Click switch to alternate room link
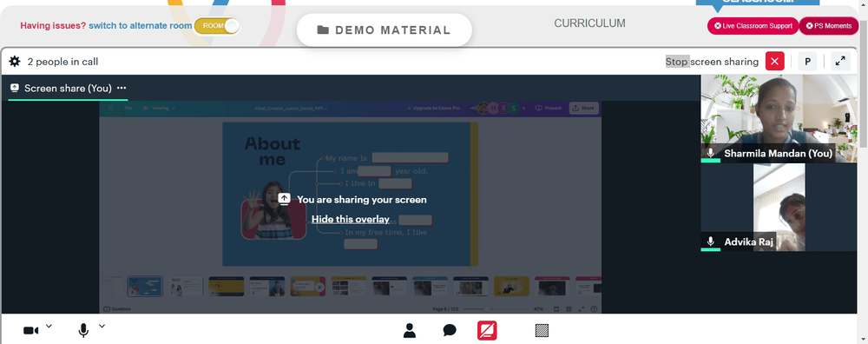 [140, 25]
